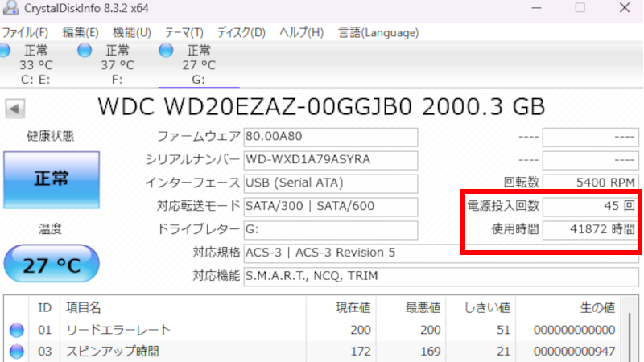
Task: Open the ファイル(F) menu
Action: 25,32
